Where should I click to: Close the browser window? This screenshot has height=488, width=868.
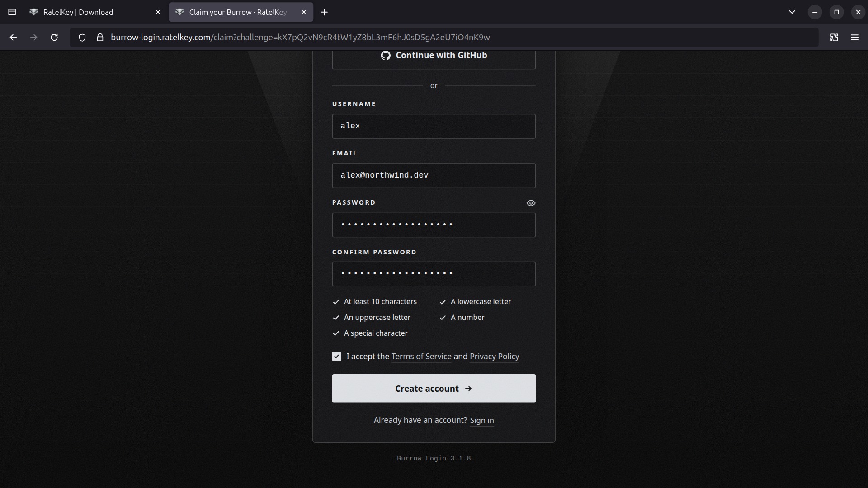(x=858, y=12)
